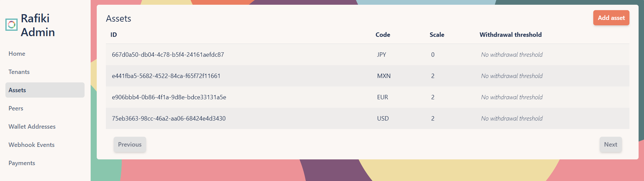Click the Next pagination button
Image resolution: width=644 pixels, height=181 pixels.
click(611, 145)
